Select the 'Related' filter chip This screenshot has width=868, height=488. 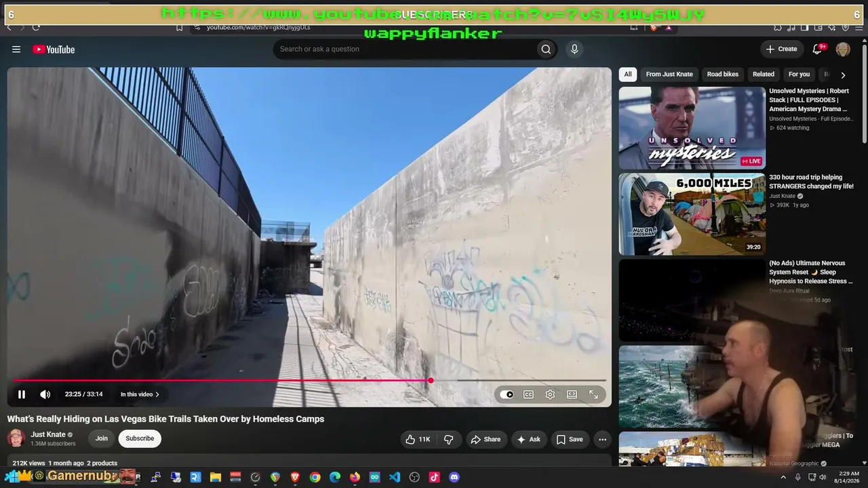point(763,75)
